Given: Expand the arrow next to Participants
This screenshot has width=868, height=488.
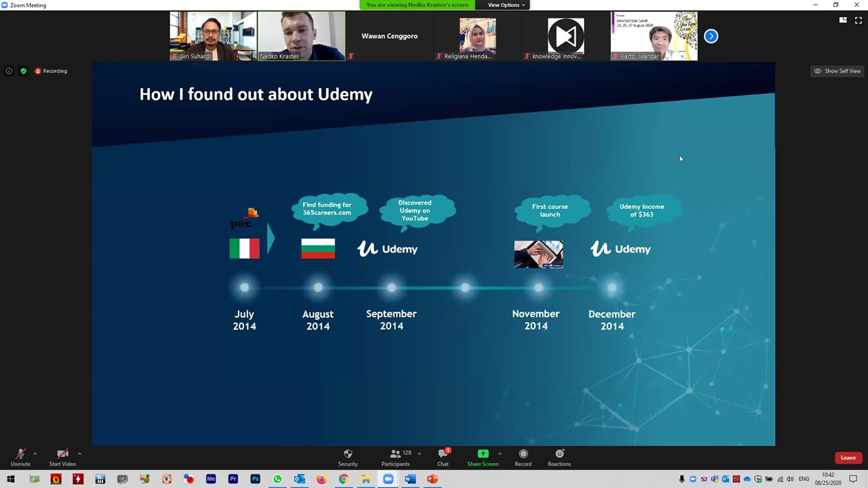Looking at the screenshot, I should coord(419,453).
